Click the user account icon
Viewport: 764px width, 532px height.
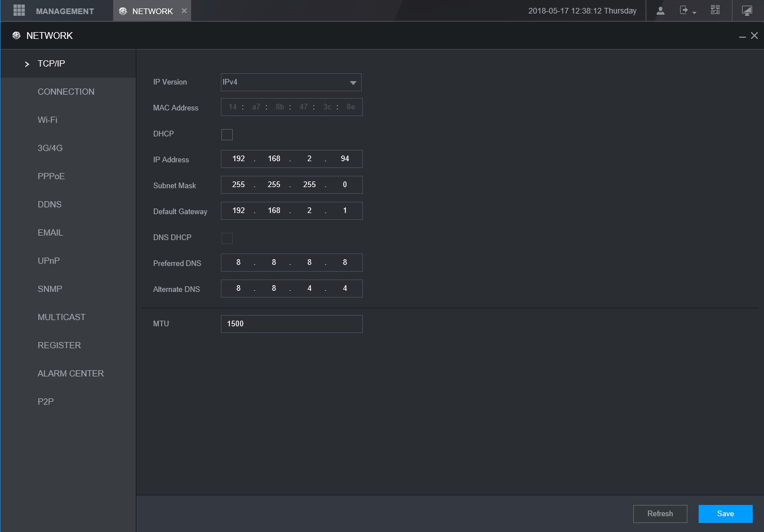[x=660, y=11]
